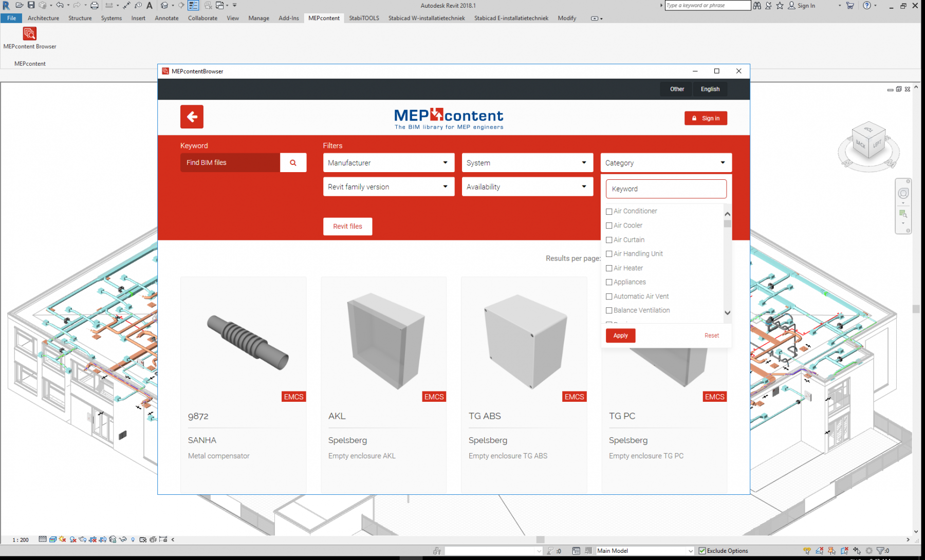Click the red Sign in button in MEPcontent
Image resolution: width=925 pixels, height=560 pixels.
[x=706, y=118]
